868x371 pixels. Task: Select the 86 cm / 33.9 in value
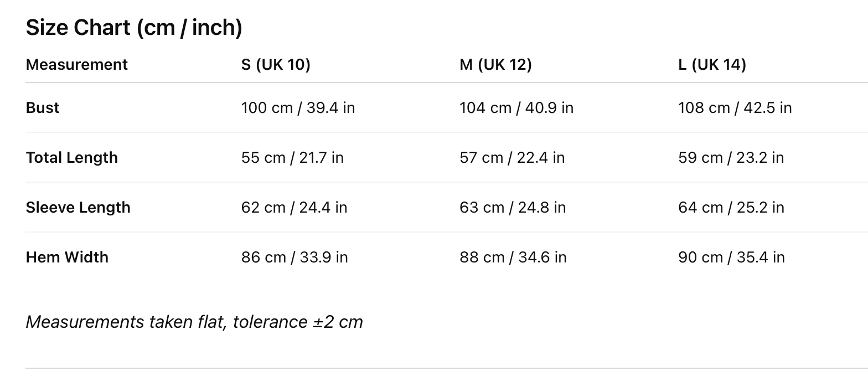[294, 257]
